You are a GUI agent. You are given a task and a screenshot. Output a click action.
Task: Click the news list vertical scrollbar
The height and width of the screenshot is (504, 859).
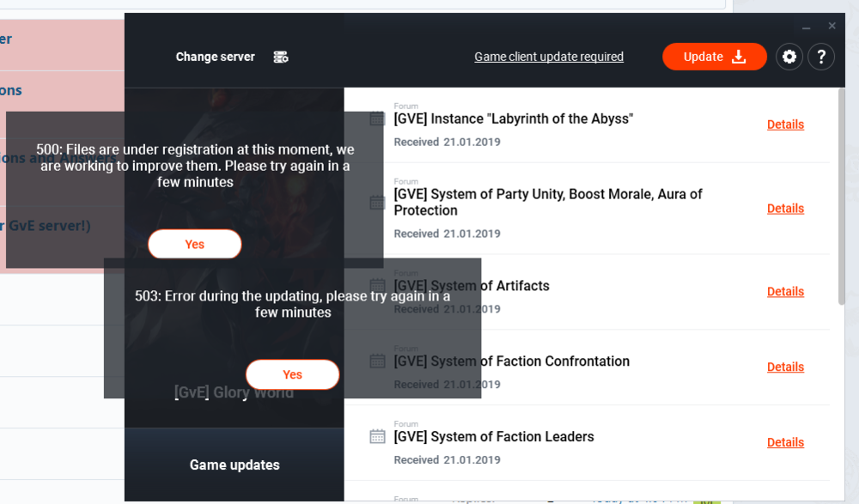841,197
